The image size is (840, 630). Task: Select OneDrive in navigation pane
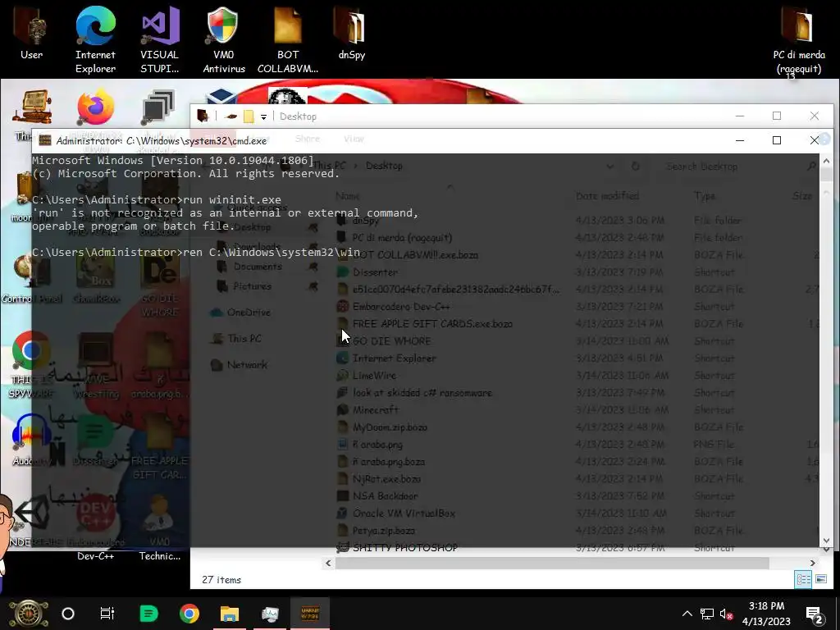[248, 312]
